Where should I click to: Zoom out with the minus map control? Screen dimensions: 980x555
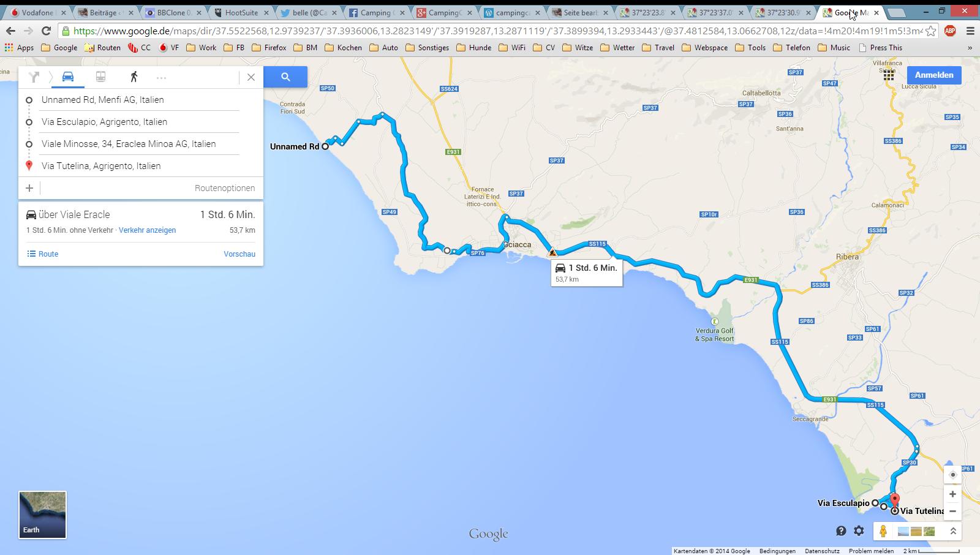click(952, 511)
